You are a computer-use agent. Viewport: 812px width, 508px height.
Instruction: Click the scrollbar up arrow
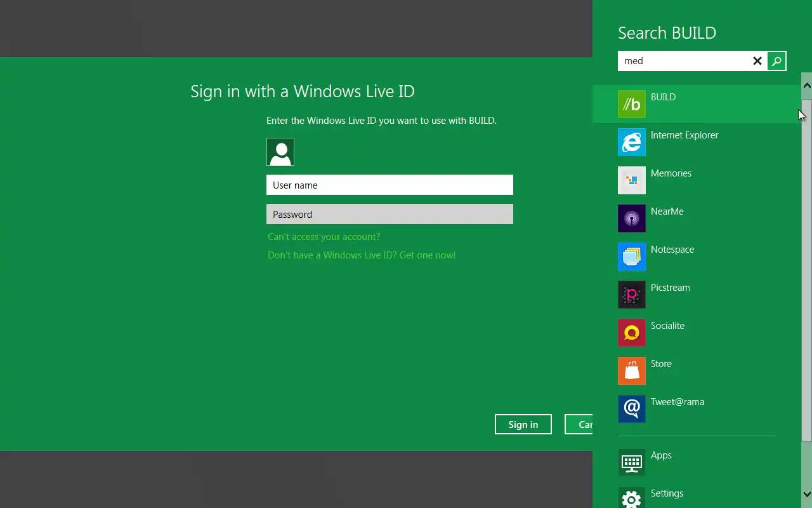coord(807,85)
